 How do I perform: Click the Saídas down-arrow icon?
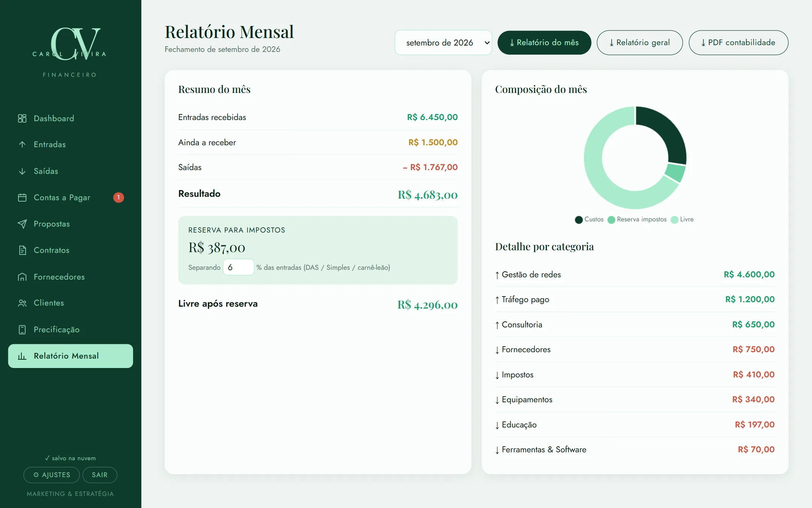[22, 171]
